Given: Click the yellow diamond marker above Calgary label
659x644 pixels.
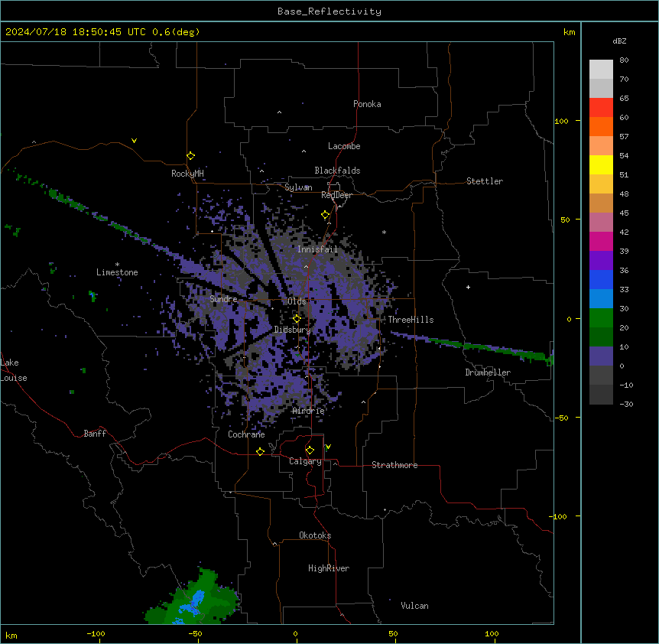Looking at the screenshot, I should coord(310,450).
